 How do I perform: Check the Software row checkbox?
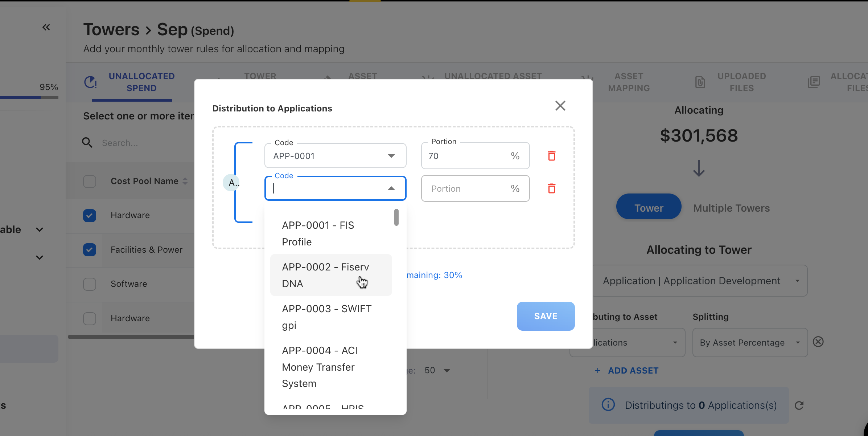point(90,284)
